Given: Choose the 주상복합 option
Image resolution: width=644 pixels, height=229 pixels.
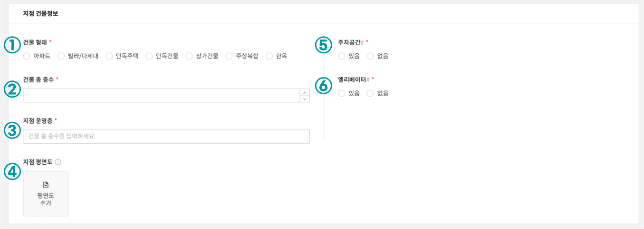Looking at the screenshot, I should pos(229,56).
